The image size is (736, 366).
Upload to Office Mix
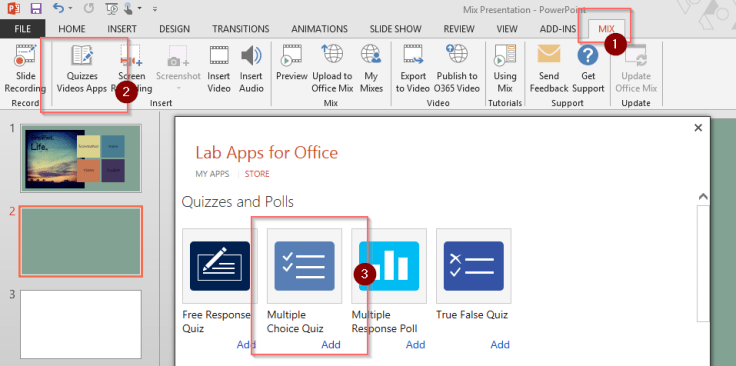332,69
